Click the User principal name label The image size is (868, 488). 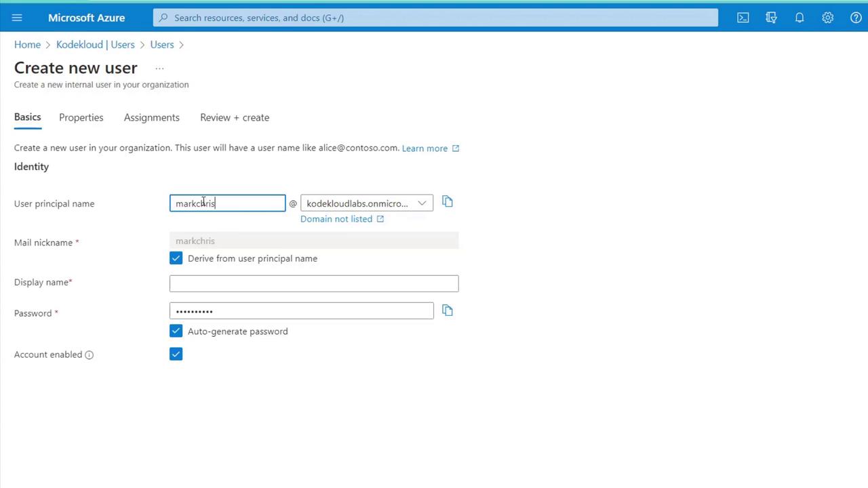(54, 203)
